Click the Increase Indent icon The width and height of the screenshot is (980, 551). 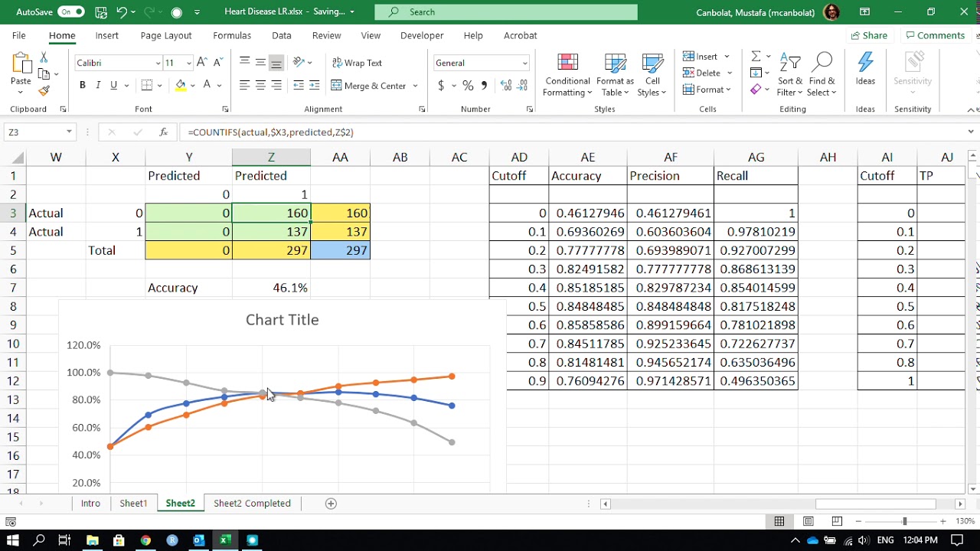(x=315, y=86)
